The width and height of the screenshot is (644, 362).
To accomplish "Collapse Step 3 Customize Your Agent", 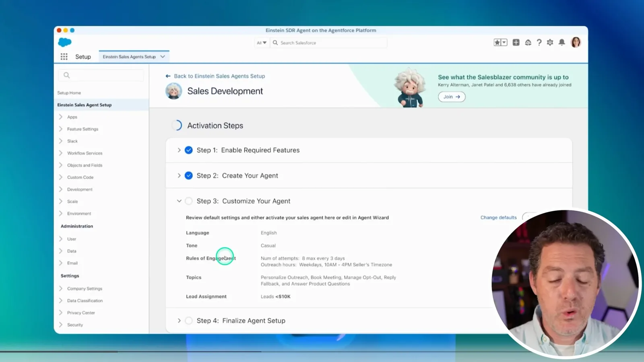I will 179,201.
